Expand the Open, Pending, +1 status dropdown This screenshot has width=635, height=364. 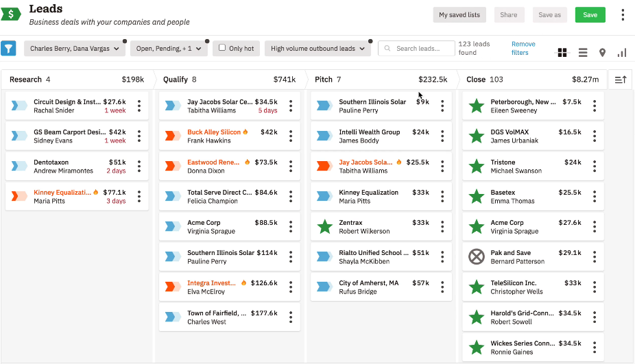click(x=169, y=49)
